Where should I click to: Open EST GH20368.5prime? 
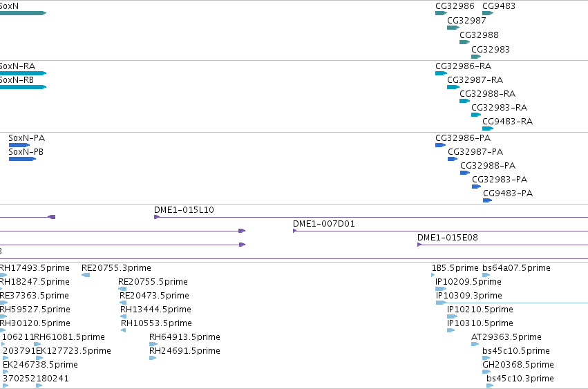(x=518, y=365)
